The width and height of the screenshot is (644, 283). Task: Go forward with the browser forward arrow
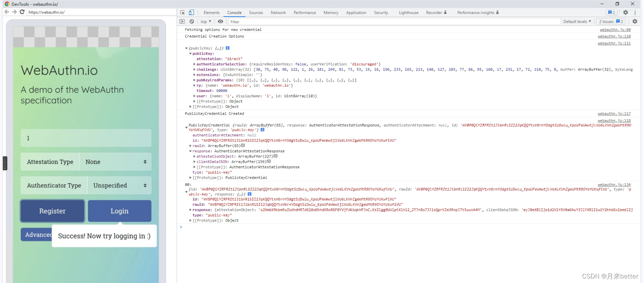pos(14,12)
